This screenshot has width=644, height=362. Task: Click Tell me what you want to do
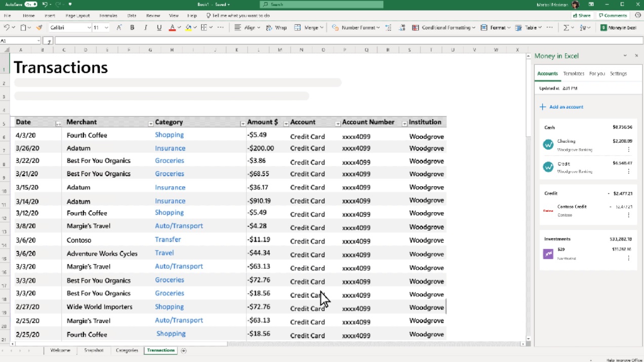click(x=238, y=16)
